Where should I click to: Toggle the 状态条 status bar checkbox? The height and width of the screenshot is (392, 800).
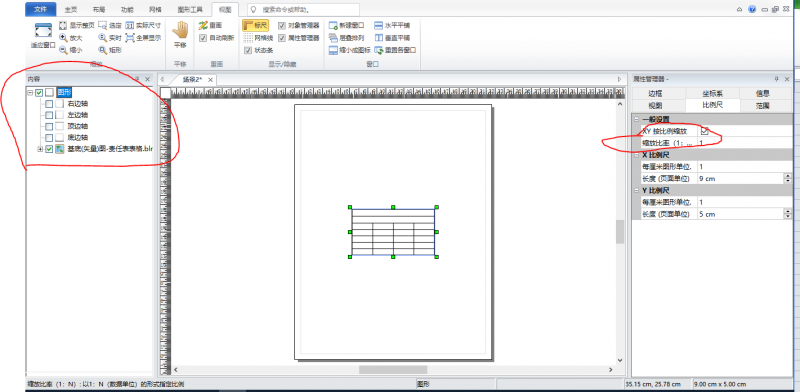[248, 50]
